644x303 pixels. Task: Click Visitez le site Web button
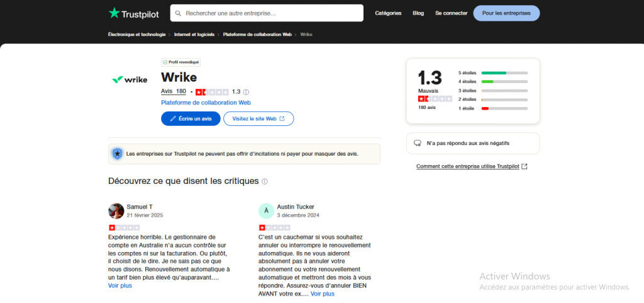[258, 118]
